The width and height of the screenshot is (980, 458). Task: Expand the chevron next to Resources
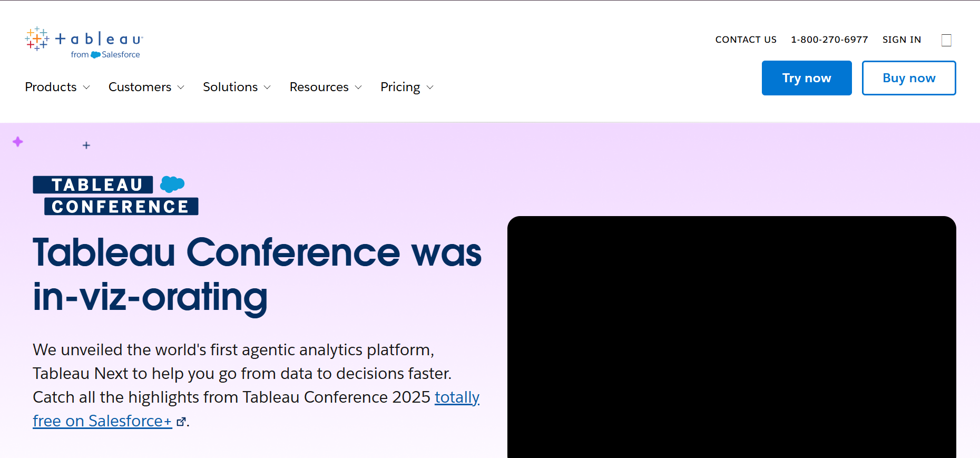[x=358, y=87]
